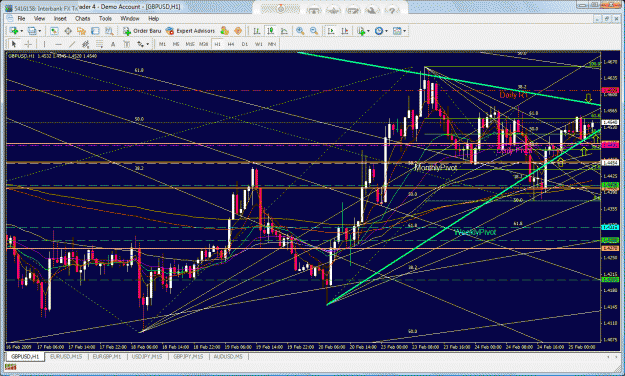Select the arrows drawing tool
This screenshot has width=625, height=376.
pos(140,44)
